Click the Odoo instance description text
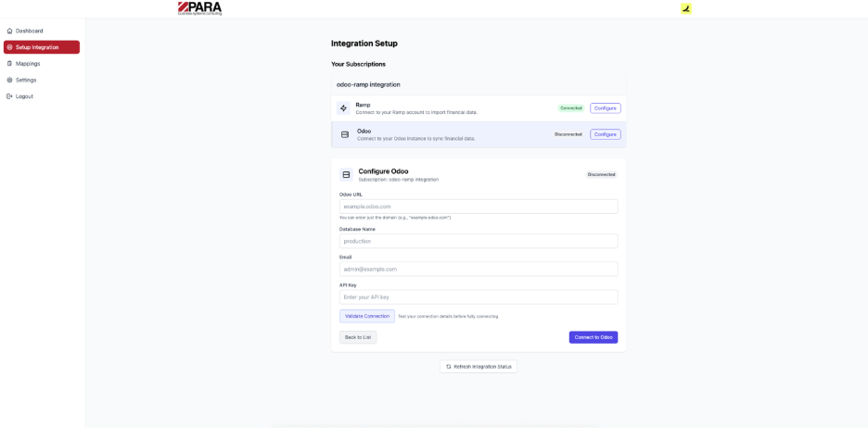The height and width of the screenshot is (428, 868). [x=415, y=139]
